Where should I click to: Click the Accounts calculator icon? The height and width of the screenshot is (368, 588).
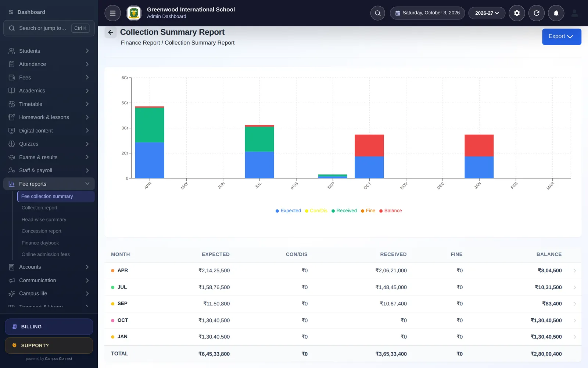tap(12, 267)
